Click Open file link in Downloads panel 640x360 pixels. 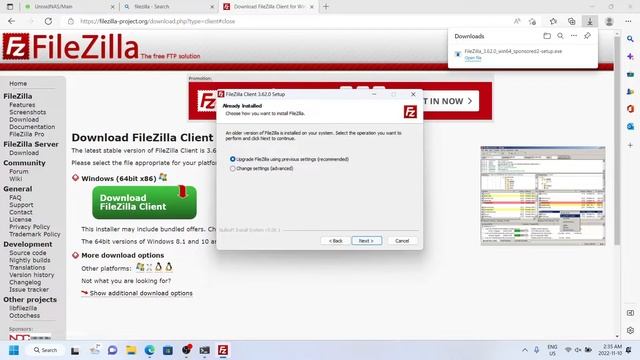pyautogui.click(x=473, y=58)
